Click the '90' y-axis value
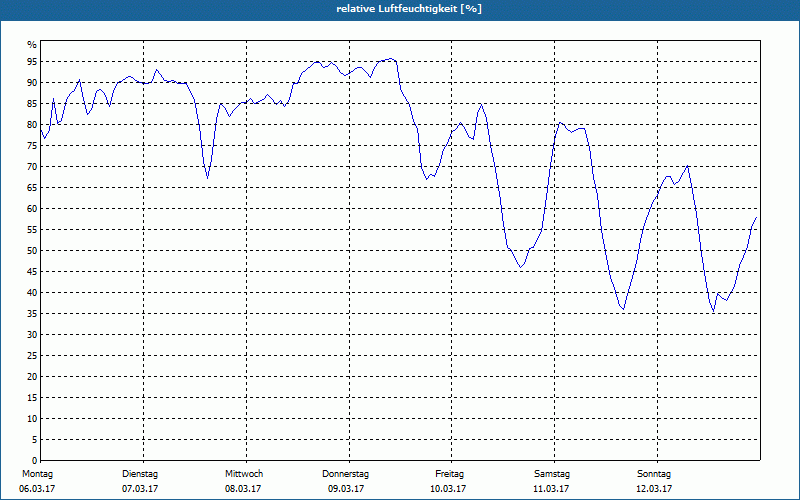 click(32, 83)
